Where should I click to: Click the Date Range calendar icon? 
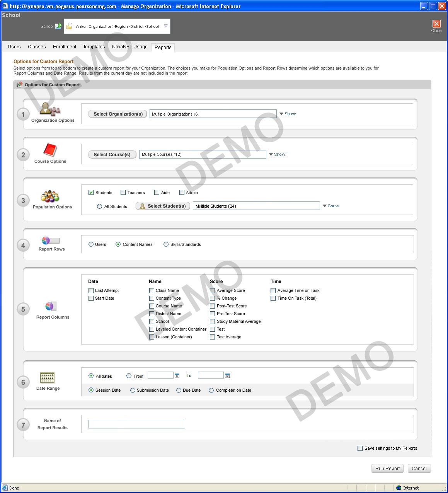[47, 377]
